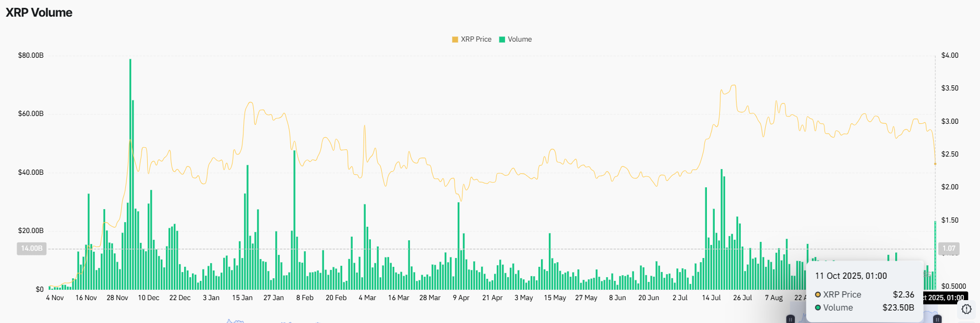Click the 14 Jul x-axis date label

(x=711, y=298)
